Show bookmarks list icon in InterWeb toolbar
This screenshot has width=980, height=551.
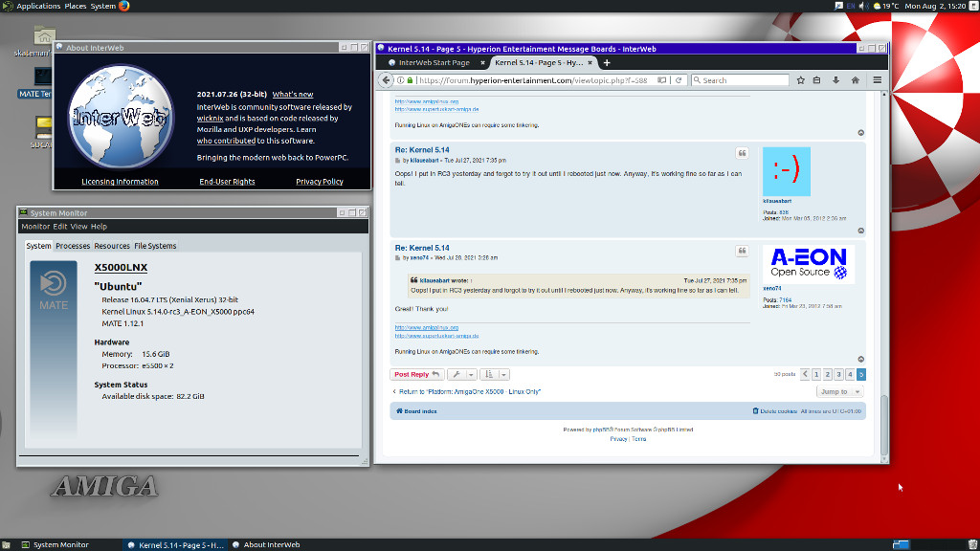817,80
